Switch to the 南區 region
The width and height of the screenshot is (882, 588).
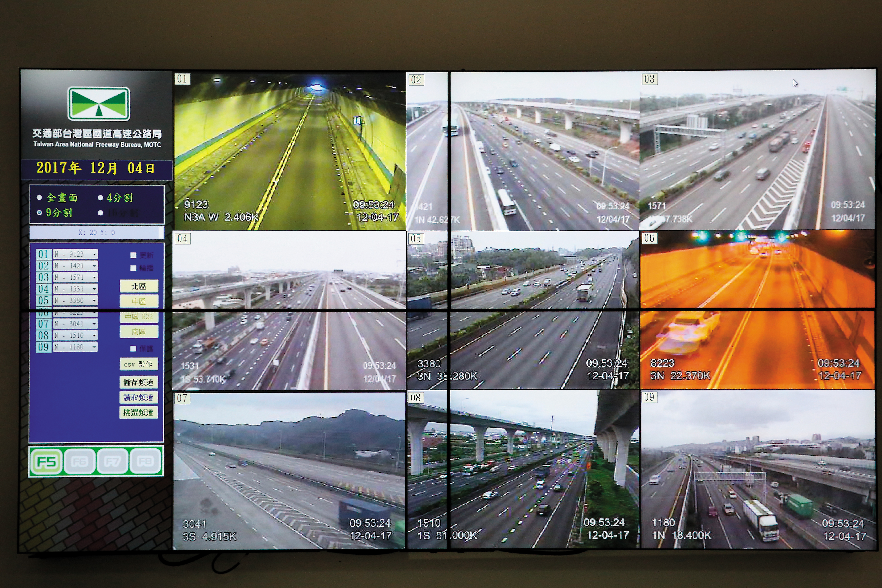[x=139, y=332]
